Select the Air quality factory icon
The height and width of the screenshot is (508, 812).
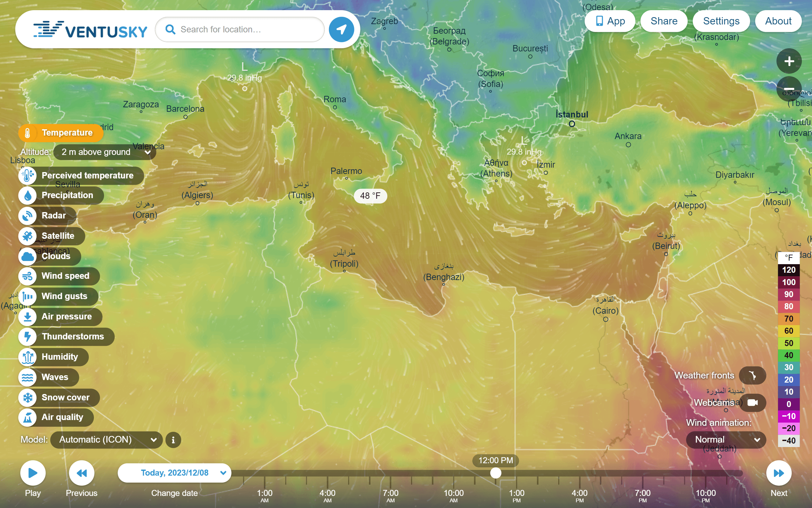coord(28,417)
